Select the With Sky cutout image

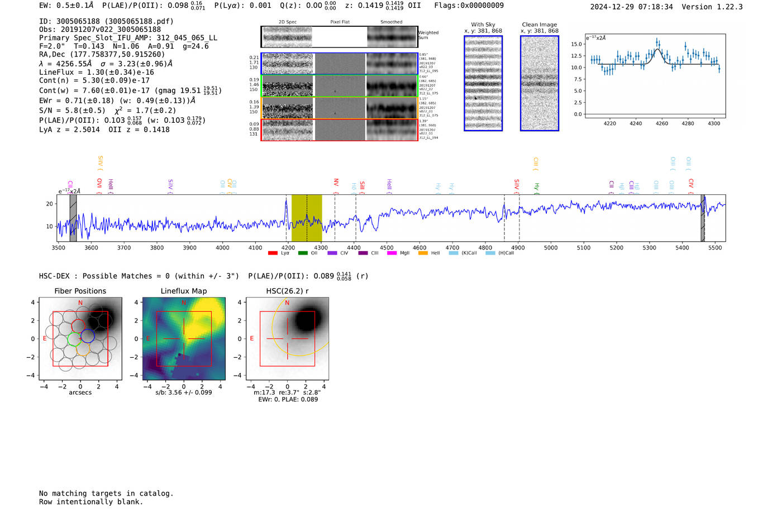[x=483, y=83]
